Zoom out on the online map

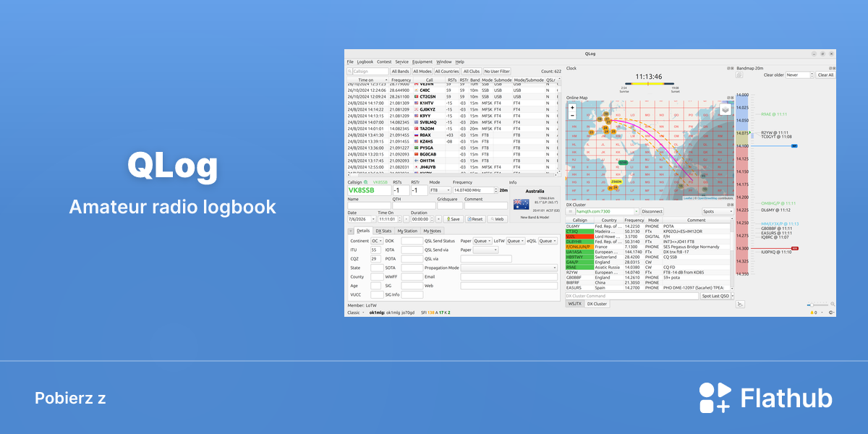(572, 114)
